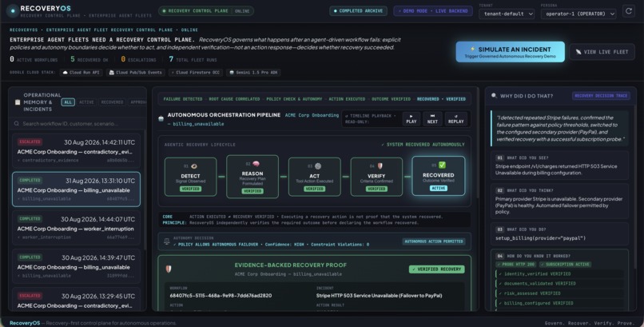The width and height of the screenshot is (644, 327).
Task: Click the Completed Archive badge
Action: [358, 11]
